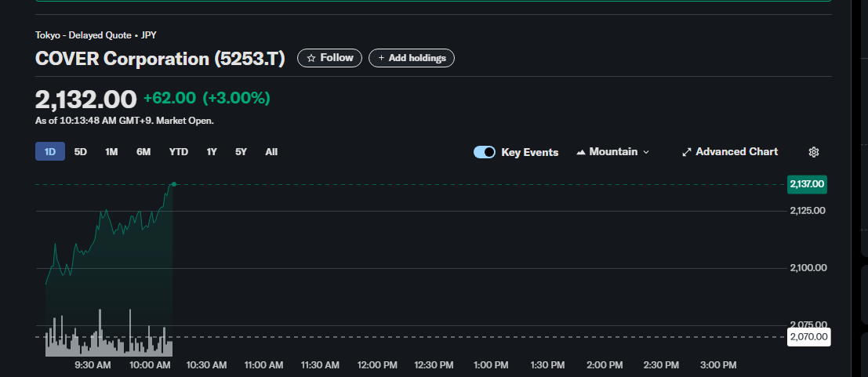
Task: Click the Add holdings button
Action: (412, 58)
